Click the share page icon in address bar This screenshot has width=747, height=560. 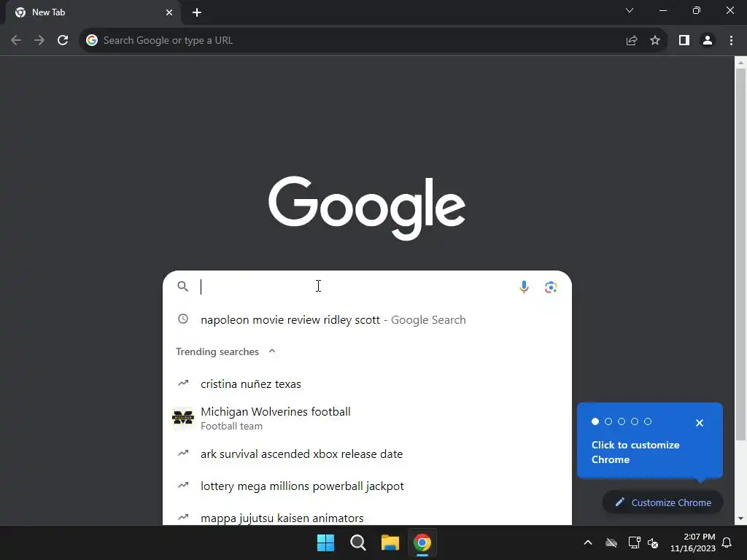(632, 41)
